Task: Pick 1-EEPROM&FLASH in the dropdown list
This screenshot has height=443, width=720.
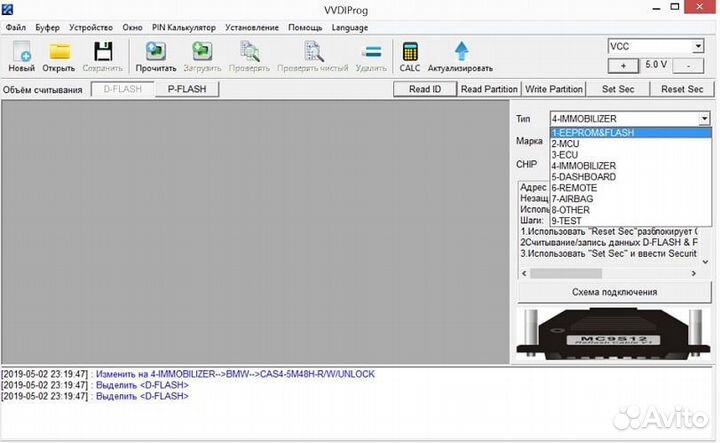Action: [x=592, y=133]
